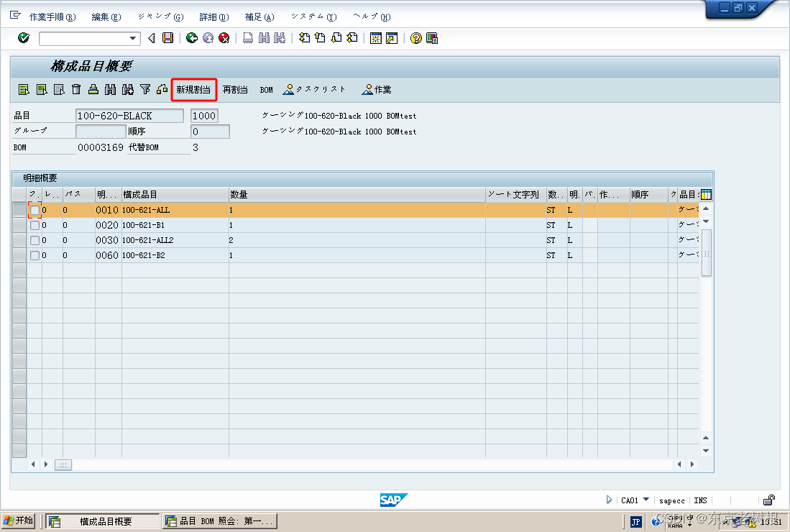Delete selected item using trash can icon

(76, 89)
